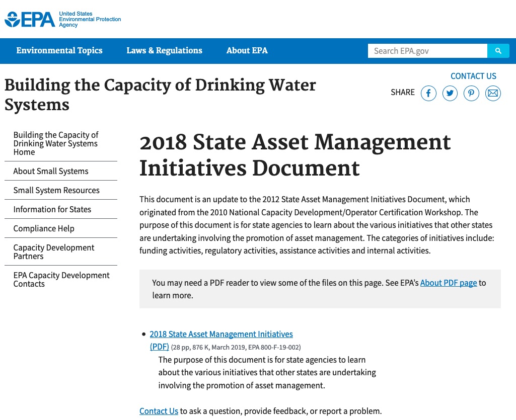Click the Contact Us link at the bottom
Screen dimensions: 516x420
click(159, 411)
